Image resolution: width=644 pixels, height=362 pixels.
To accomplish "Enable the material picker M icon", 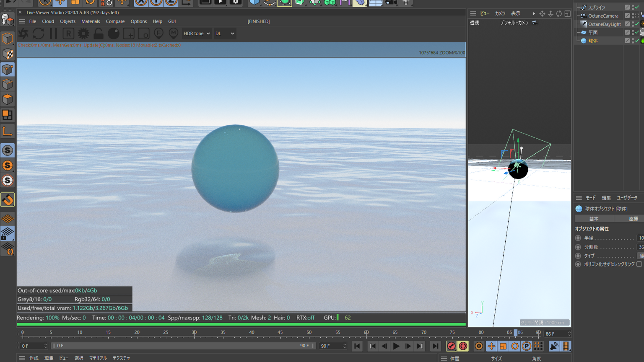I will click(x=173, y=34).
